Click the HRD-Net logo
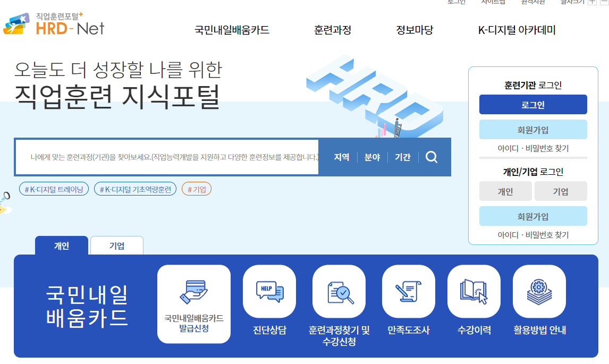This screenshot has width=609, height=364. tap(54, 24)
